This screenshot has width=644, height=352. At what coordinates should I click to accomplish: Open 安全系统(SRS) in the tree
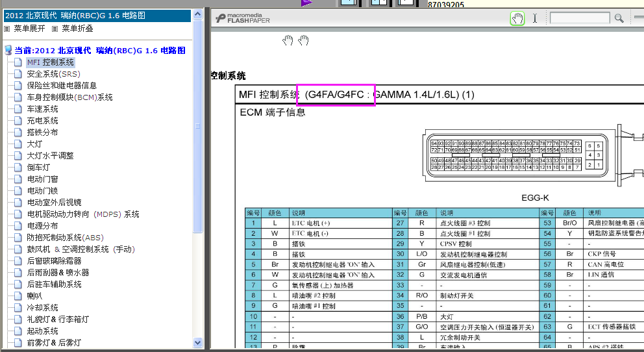point(53,74)
